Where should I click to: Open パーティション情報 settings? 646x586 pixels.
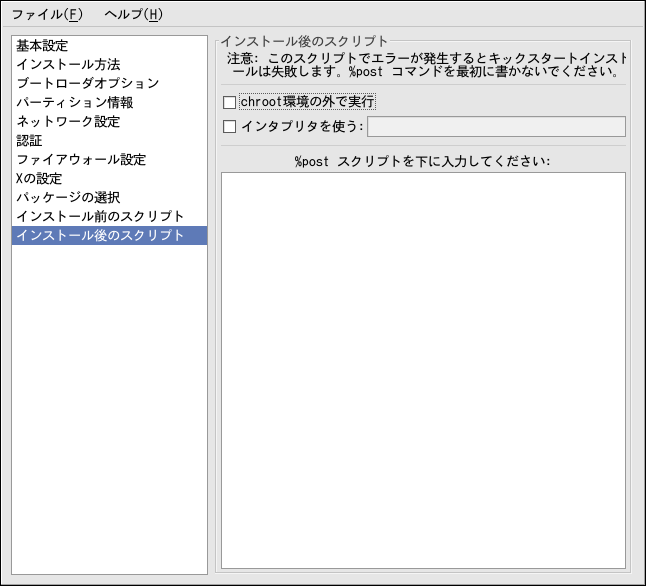pos(74,103)
